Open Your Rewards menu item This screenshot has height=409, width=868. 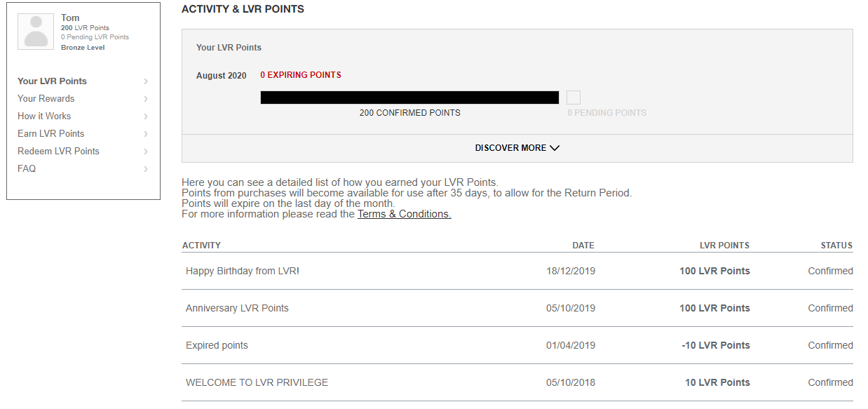click(x=46, y=99)
